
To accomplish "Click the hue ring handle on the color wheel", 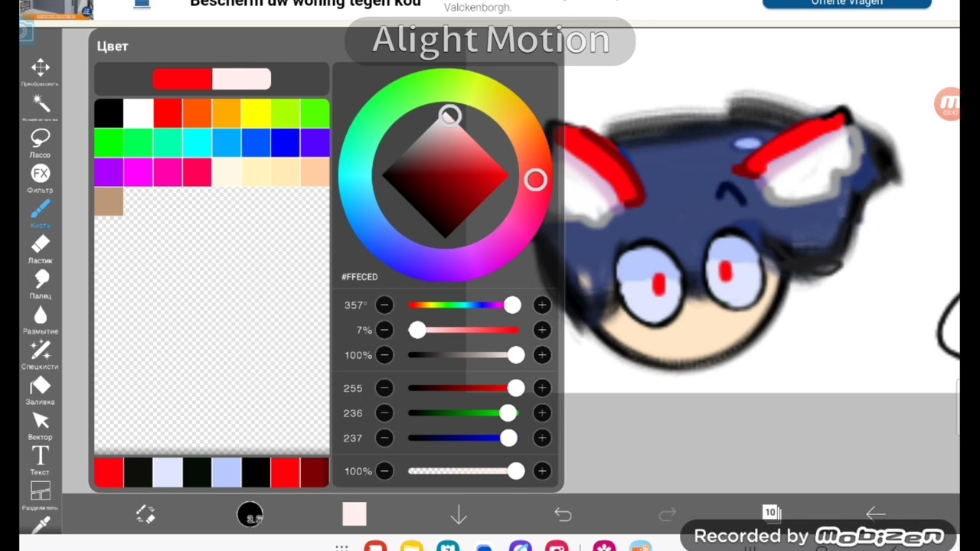I will pyautogui.click(x=535, y=180).
